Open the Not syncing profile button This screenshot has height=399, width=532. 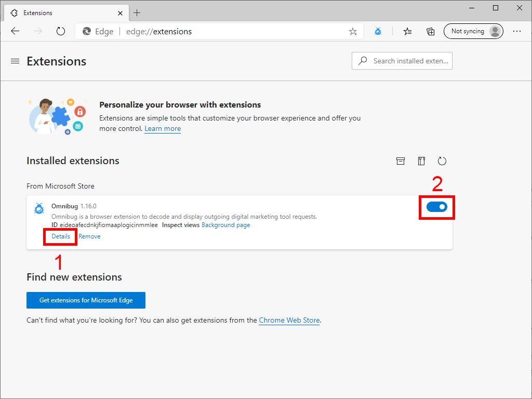pyautogui.click(x=473, y=31)
